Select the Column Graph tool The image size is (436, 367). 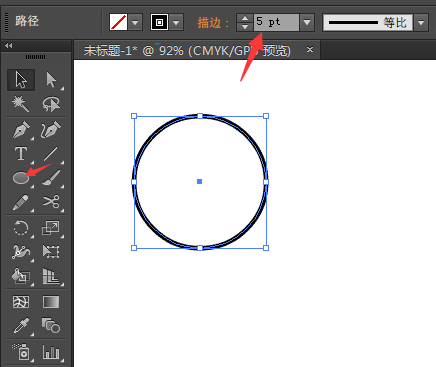51,352
